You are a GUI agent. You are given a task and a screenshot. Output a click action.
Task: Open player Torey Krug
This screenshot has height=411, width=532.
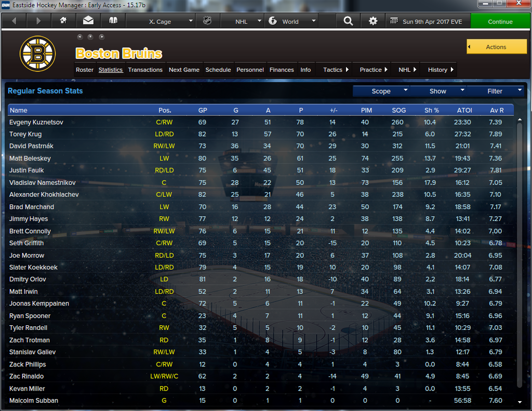coord(25,134)
